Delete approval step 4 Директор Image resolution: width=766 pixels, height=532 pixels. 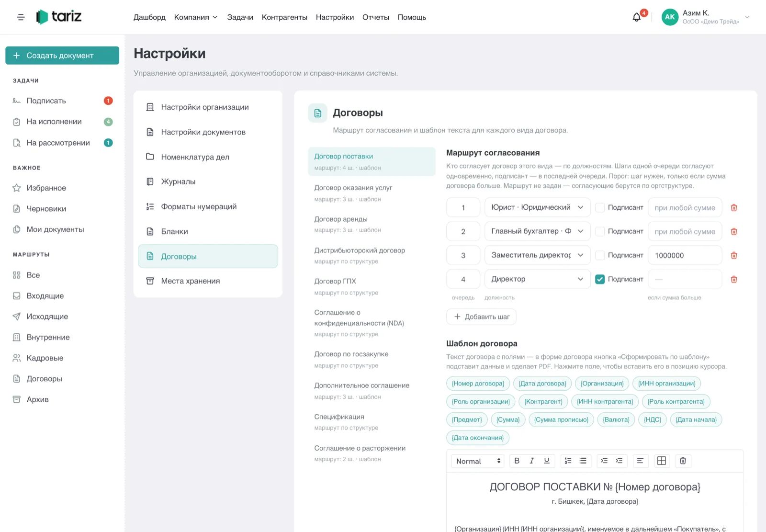[x=733, y=280]
